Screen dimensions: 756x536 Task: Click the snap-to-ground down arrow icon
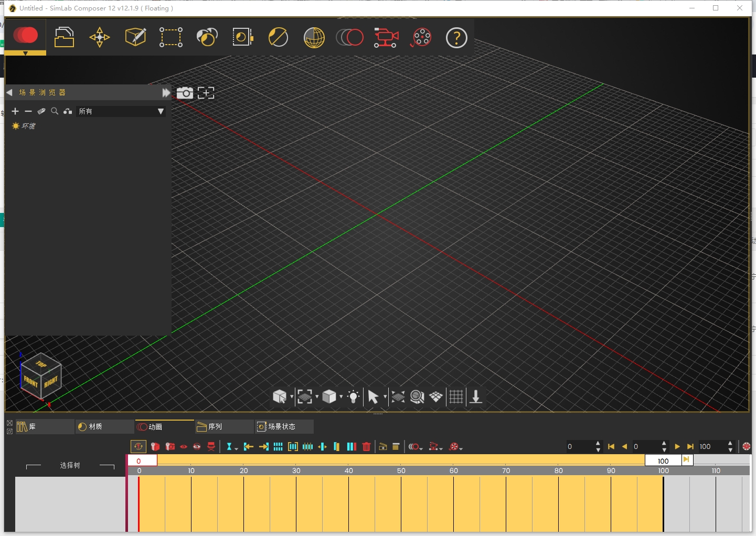[x=476, y=396]
